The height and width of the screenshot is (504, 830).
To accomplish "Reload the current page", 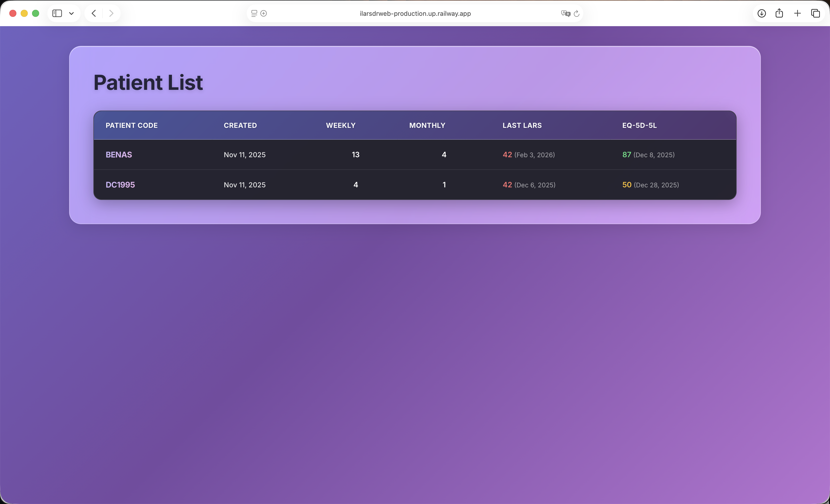I will coord(577,14).
